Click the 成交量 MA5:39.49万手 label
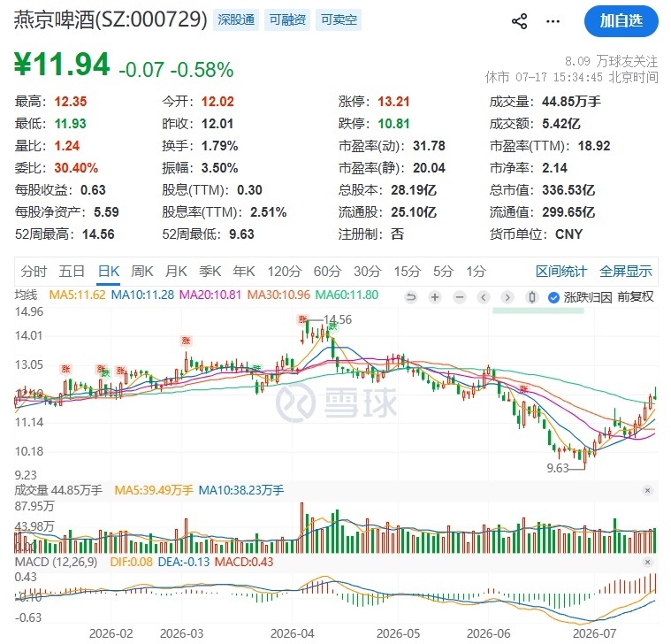 154,490
